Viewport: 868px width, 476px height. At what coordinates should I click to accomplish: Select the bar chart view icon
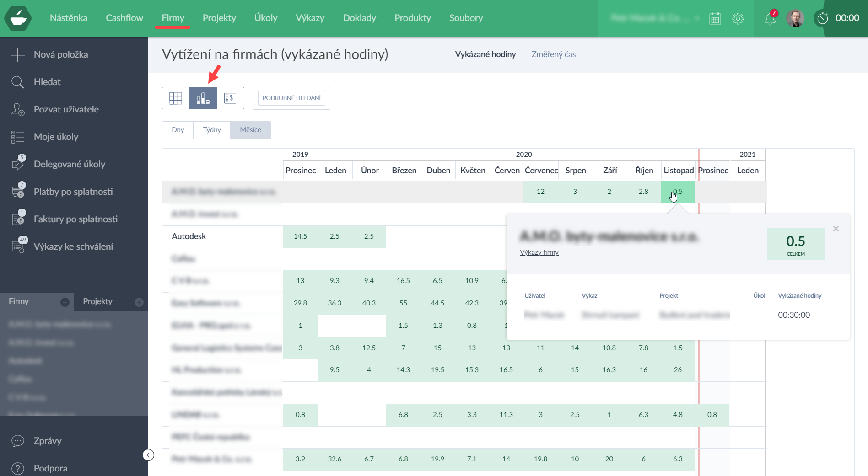[203, 98]
